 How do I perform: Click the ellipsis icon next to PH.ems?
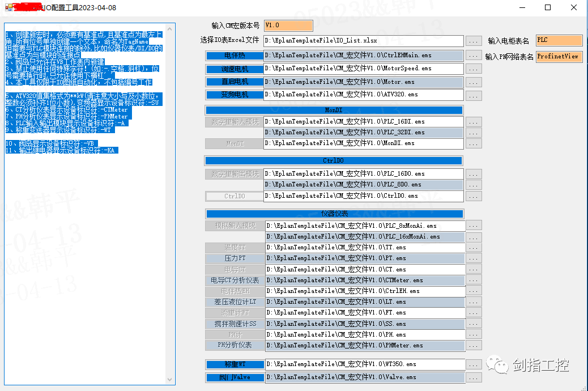[x=474, y=334]
